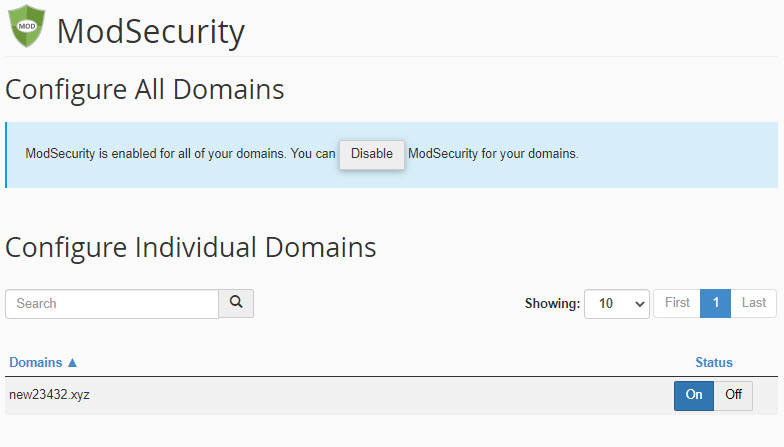784x447 pixels.
Task: Open the Showing page-size dropdown
Action: (617, 303)
